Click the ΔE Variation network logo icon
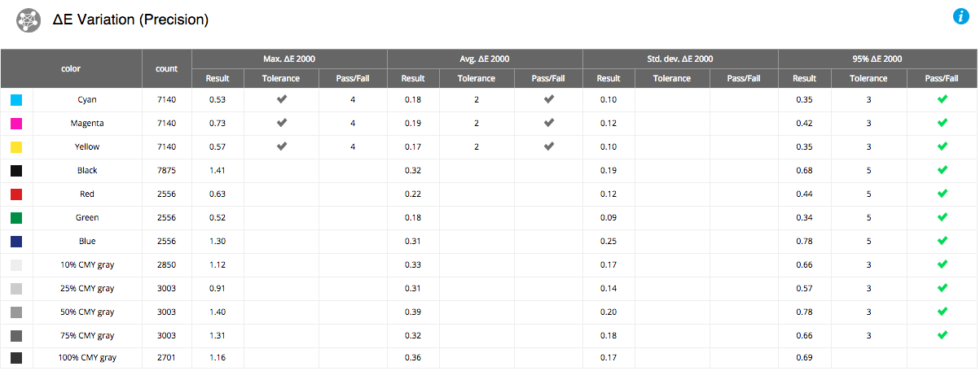This screenshot has width=980, height=371. click(x=29, y=20)
